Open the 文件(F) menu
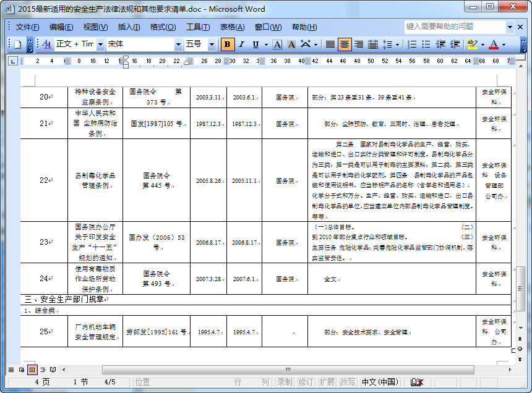Image resolution: width=532 pixels, height=393 pixels. click(x=27, y=27)
